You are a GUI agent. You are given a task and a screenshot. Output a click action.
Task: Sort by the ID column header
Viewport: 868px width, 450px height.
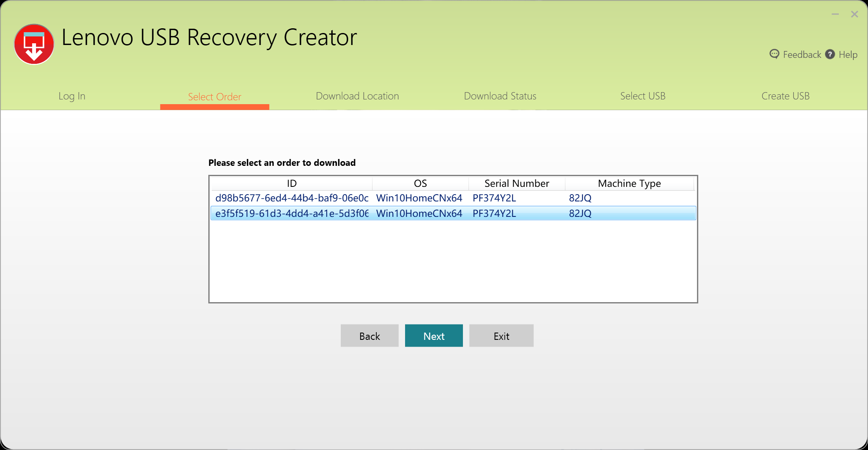pos(292,183)
